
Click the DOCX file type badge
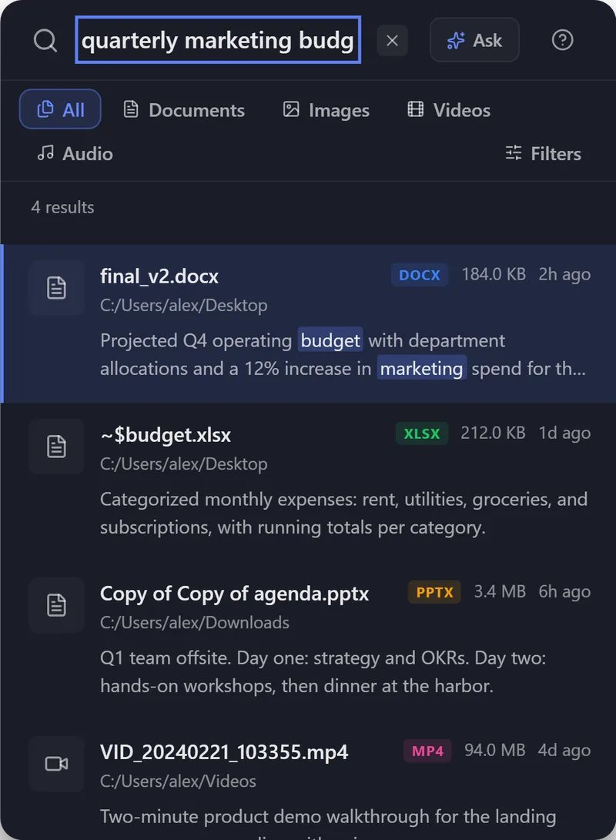[420, 275]
